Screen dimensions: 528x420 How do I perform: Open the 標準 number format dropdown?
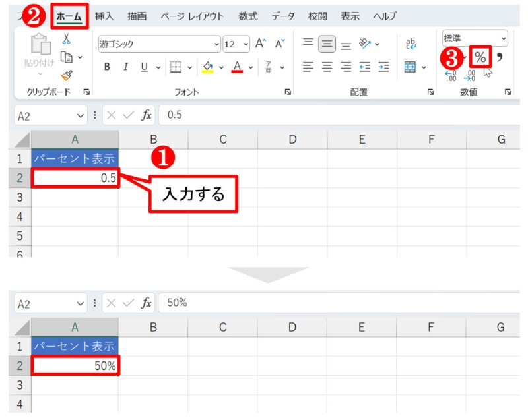point(506,38)
